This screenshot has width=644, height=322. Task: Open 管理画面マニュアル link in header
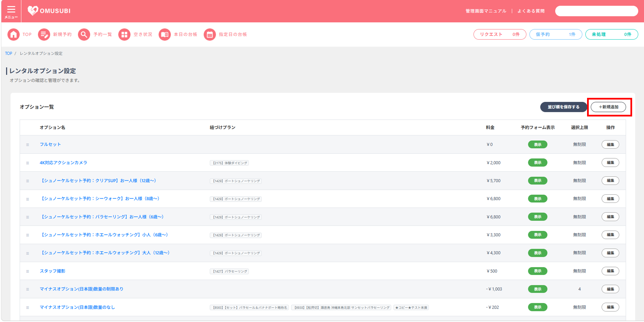[486, 11]
